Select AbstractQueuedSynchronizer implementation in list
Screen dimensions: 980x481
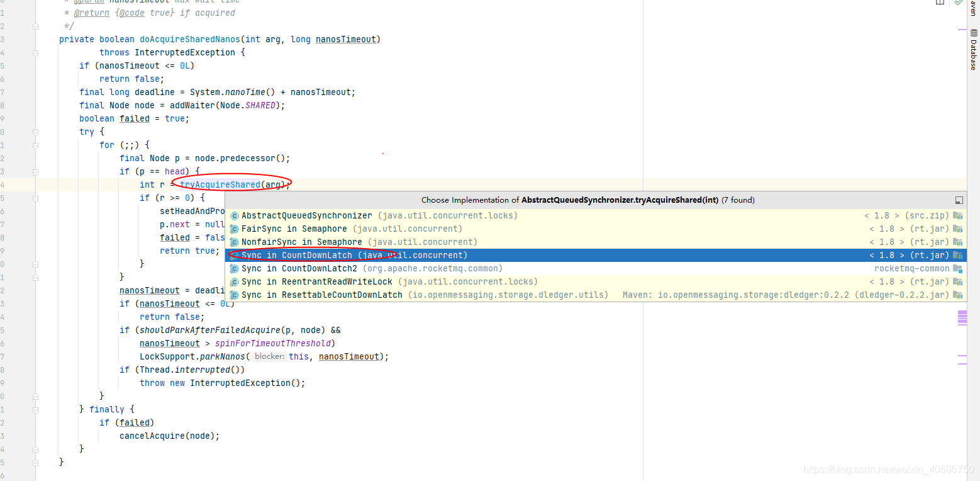[596, 216]
